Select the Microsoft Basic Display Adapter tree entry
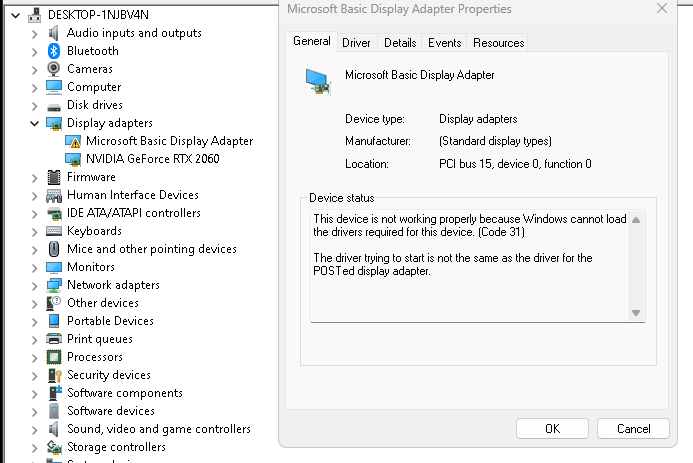The height and width of the screenshot is (463, 693). tap(169, 141)
